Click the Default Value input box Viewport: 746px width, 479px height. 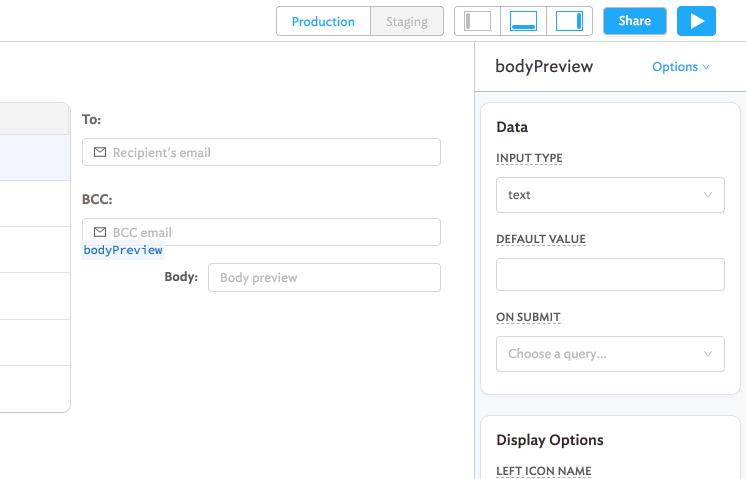[610, 275]
